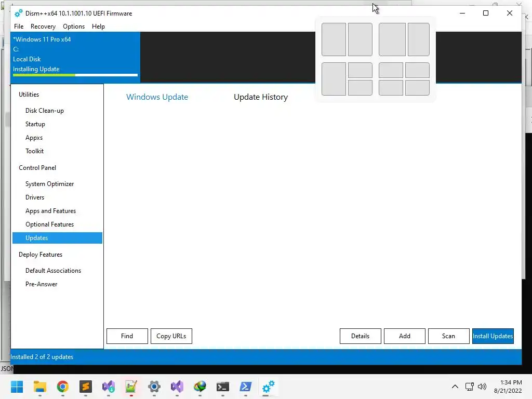
Task: Snap window to left half of two-column layout
Action: [x=334, y=39]
